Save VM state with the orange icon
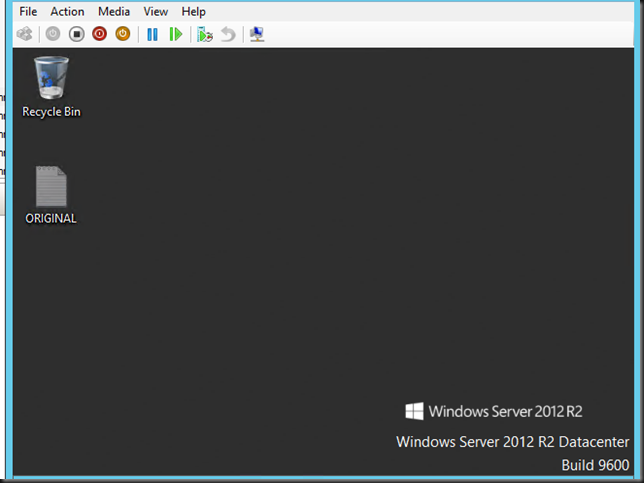Screen dimensions: 644x483 coord(122,34)
